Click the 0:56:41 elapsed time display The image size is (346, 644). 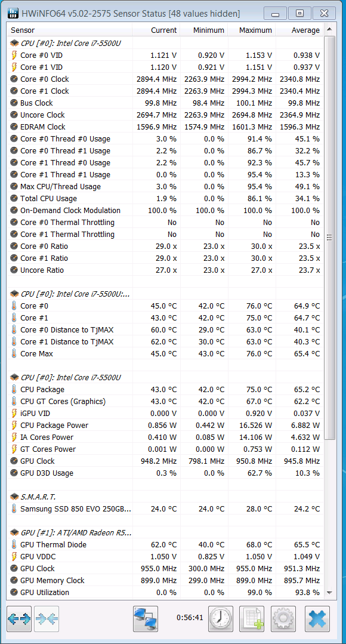(190, 617)
